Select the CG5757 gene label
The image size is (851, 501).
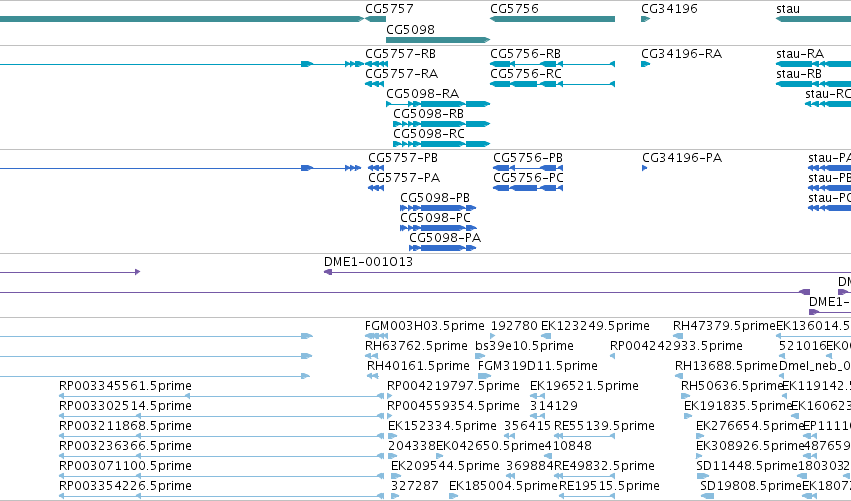point(389,9)
